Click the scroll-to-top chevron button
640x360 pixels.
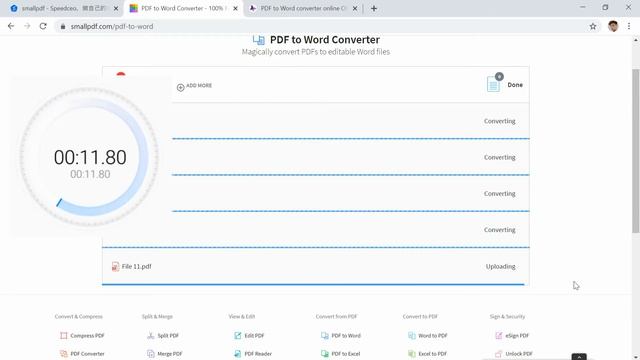(579, 357)
